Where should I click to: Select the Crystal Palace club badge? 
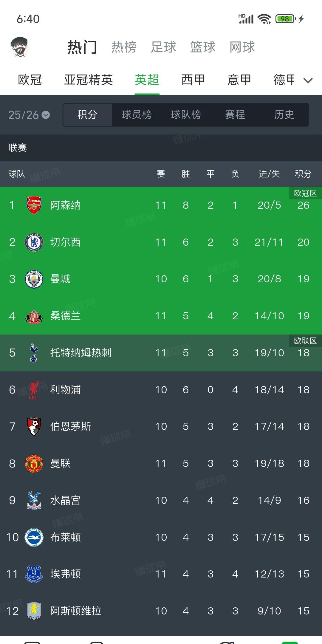pos(34,501)
